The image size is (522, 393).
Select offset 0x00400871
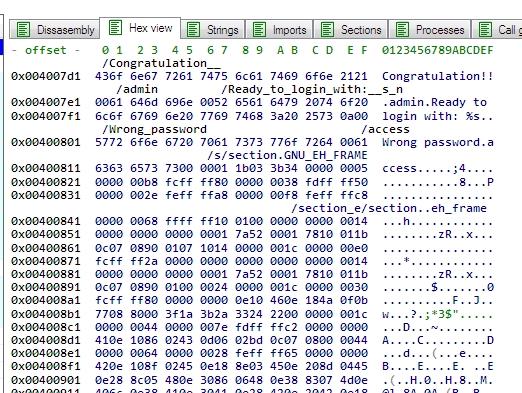coord(46,261)
